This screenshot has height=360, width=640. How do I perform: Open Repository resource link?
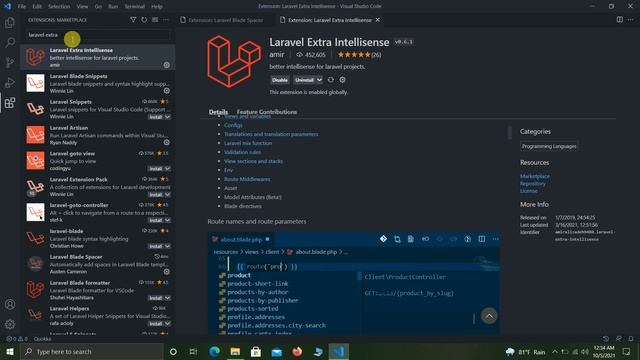coord(533,184)
